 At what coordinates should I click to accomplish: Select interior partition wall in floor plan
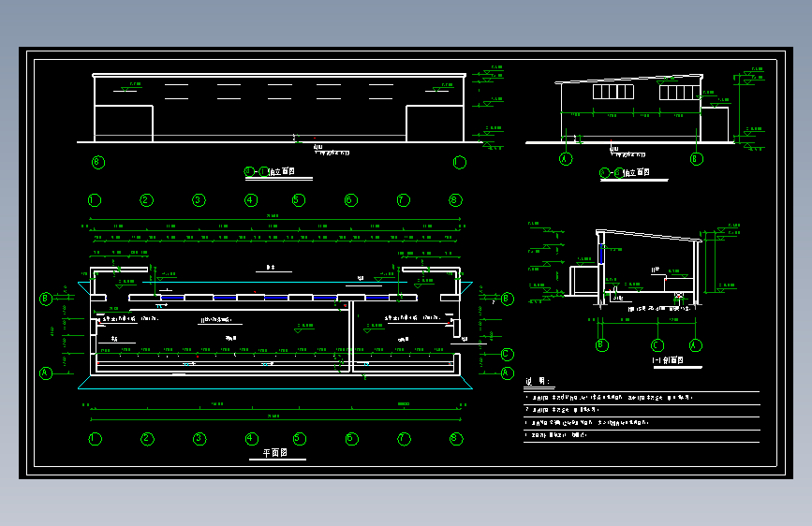pos(351,337)
